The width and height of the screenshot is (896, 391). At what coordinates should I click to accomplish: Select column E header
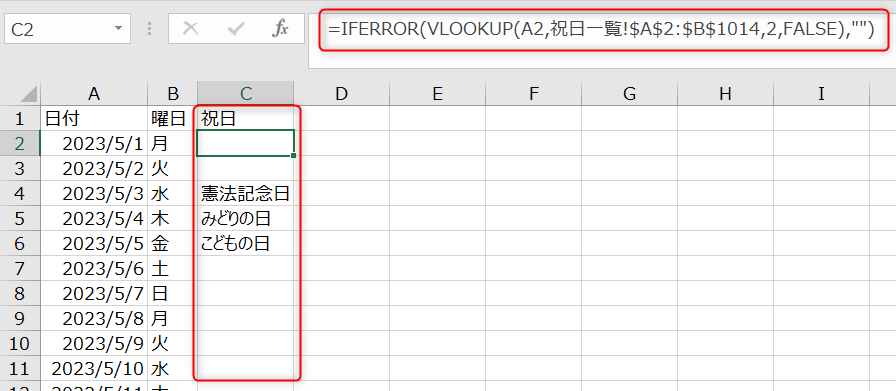click(x=438, y=94)
